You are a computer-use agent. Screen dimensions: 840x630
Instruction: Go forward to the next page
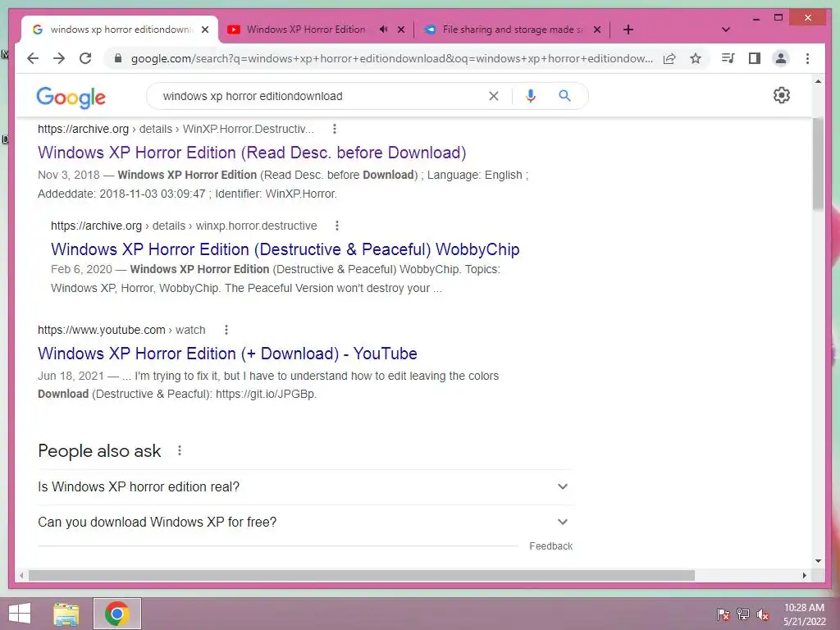[59, 58]
